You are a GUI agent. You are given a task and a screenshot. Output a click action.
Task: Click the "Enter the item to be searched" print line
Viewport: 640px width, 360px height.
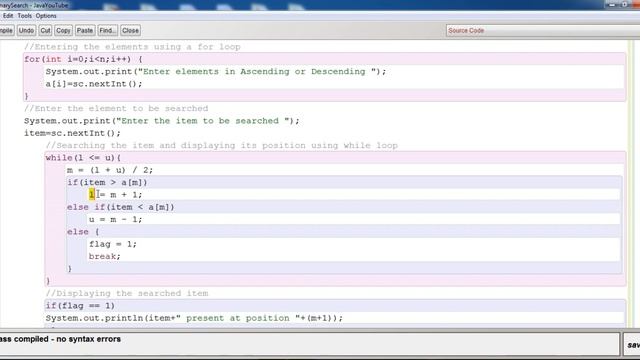coord(162,121)
